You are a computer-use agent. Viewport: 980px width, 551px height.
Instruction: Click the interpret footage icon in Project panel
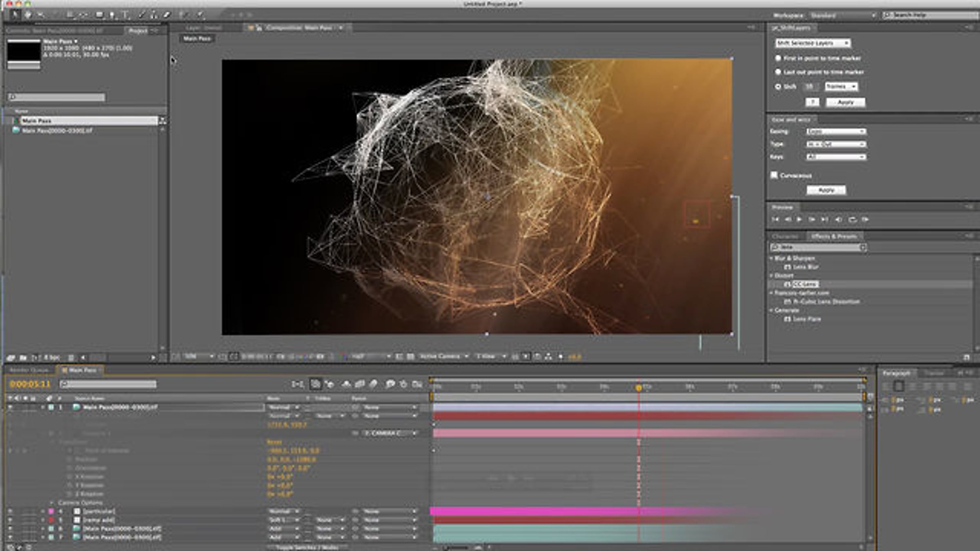(x=11, y=358)
